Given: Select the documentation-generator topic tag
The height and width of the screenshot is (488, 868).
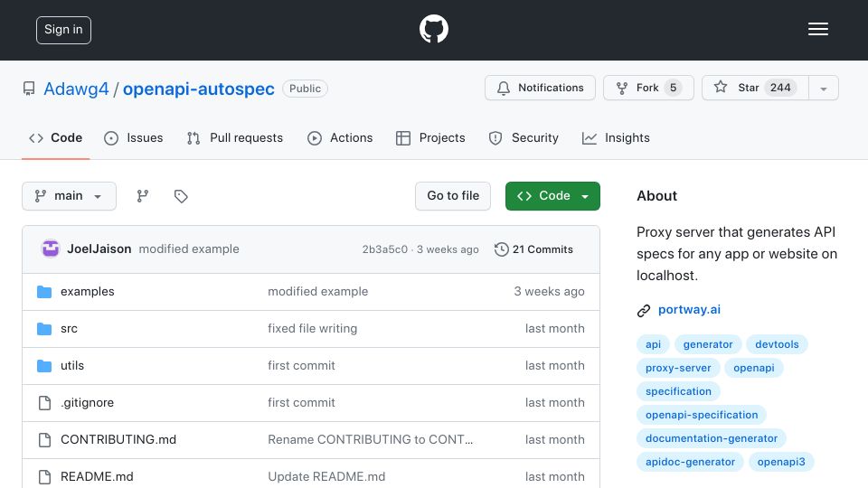Looking at the screenshot, I should click(712, 439).
